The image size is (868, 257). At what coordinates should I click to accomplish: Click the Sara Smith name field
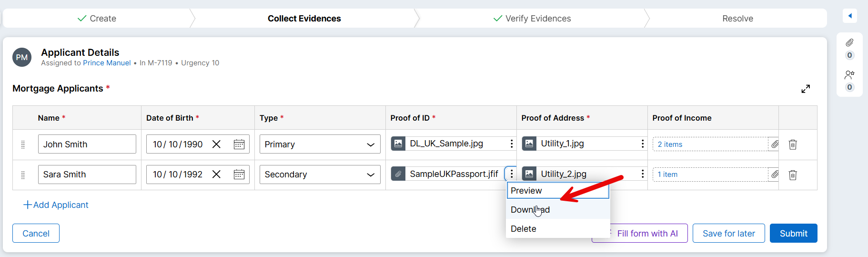click(87, 175)
